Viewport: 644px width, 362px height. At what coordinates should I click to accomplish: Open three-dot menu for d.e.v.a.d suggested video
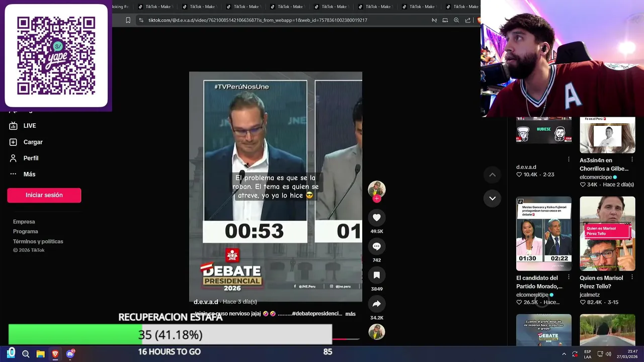569,159
